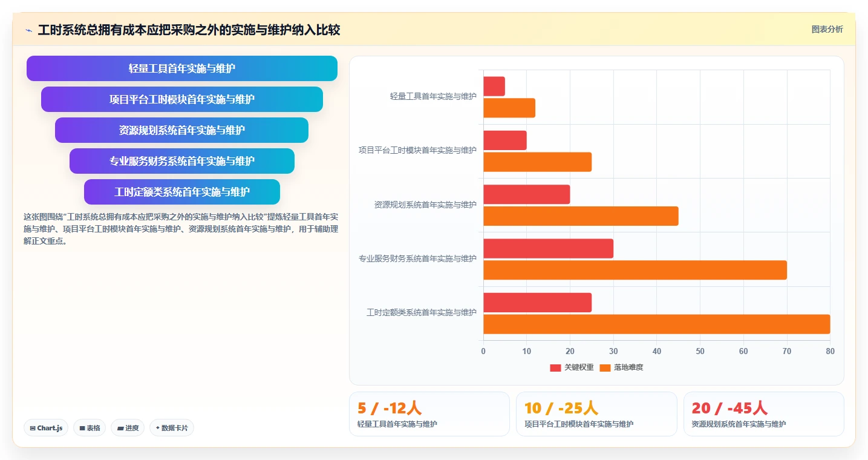Click orange bar for 项目平台工时模块首年实施与维护
The height and width of the screenshot is (460, 868).
coord(538,162)
